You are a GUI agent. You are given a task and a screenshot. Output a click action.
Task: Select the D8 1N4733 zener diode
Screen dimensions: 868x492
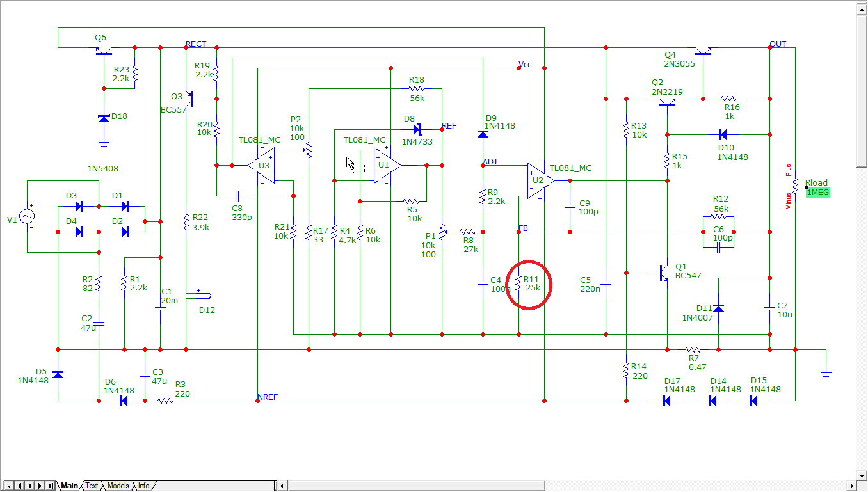pyautogui.click(x=417, y=129)
